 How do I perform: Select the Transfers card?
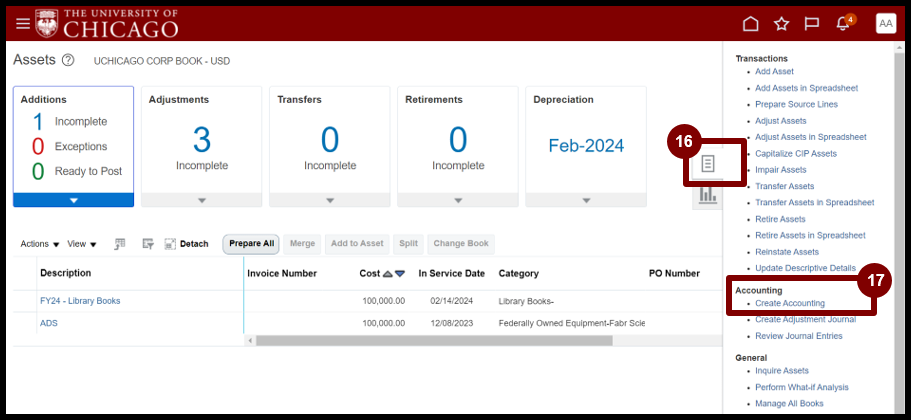[x=330, y=146]
